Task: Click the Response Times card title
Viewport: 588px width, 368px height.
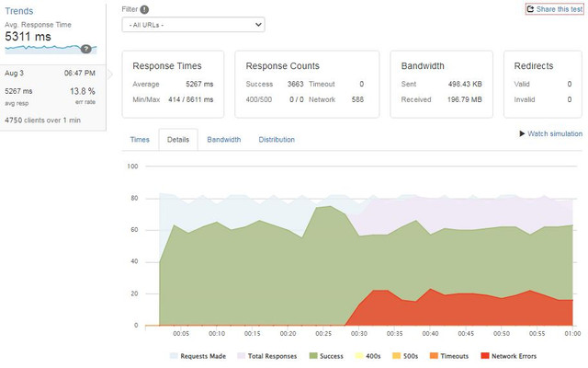Action: click(x=167, y=66)
